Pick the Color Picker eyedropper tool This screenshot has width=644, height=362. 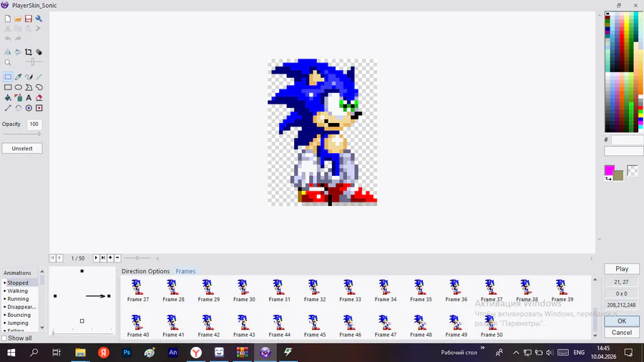click(19, 77)
